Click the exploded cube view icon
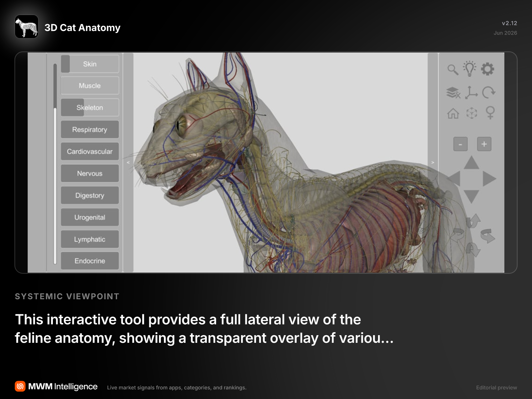The width and height of the screenshot is (532, 399). click(471, 113)
